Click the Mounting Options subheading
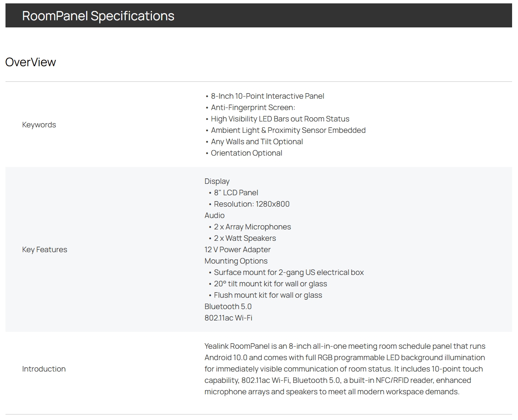 [x=236, y=261]
